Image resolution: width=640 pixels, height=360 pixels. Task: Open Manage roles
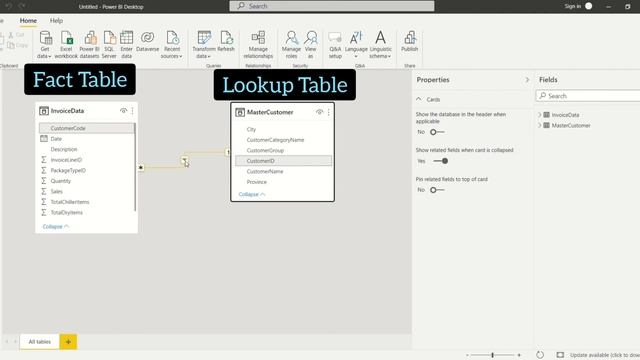[x=291, y=44]
